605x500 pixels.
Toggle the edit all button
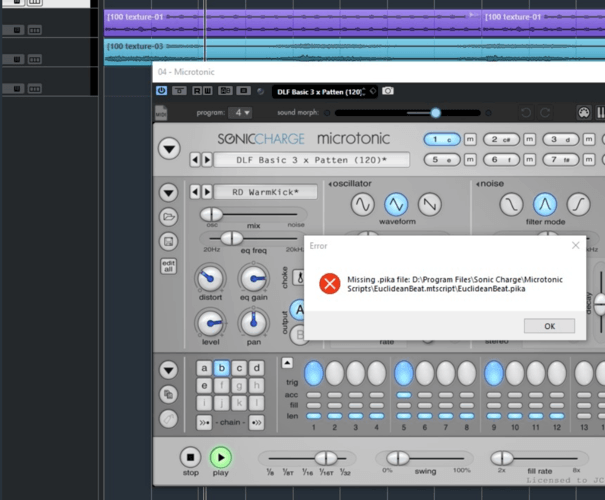[x=169, y=266]
